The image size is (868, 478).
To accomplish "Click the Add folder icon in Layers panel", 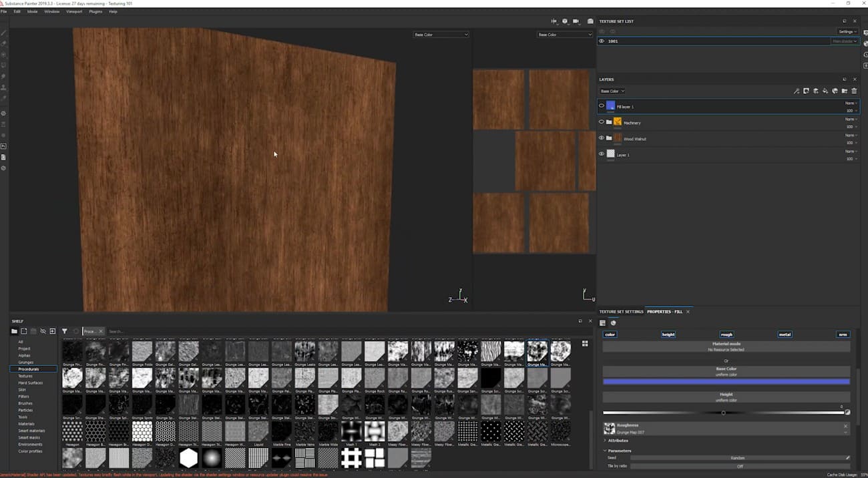I will 844,91.
